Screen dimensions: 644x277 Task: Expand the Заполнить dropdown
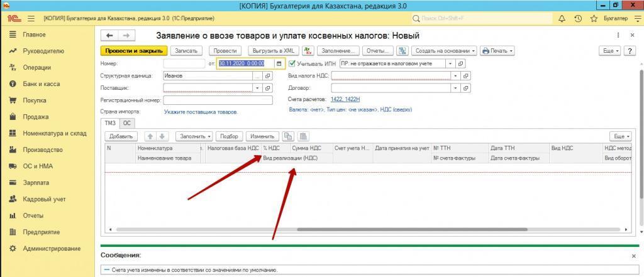194,136
